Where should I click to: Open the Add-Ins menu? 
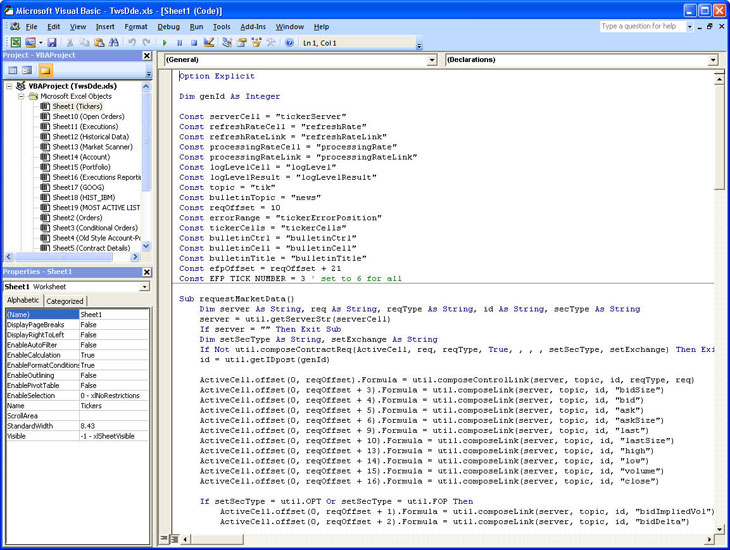(253, 27)
